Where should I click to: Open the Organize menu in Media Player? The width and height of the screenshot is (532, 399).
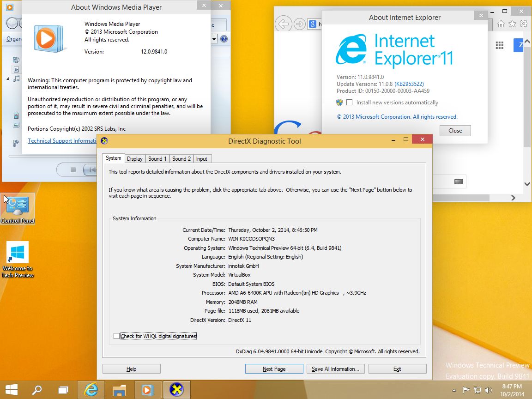[x=13, y=39]
